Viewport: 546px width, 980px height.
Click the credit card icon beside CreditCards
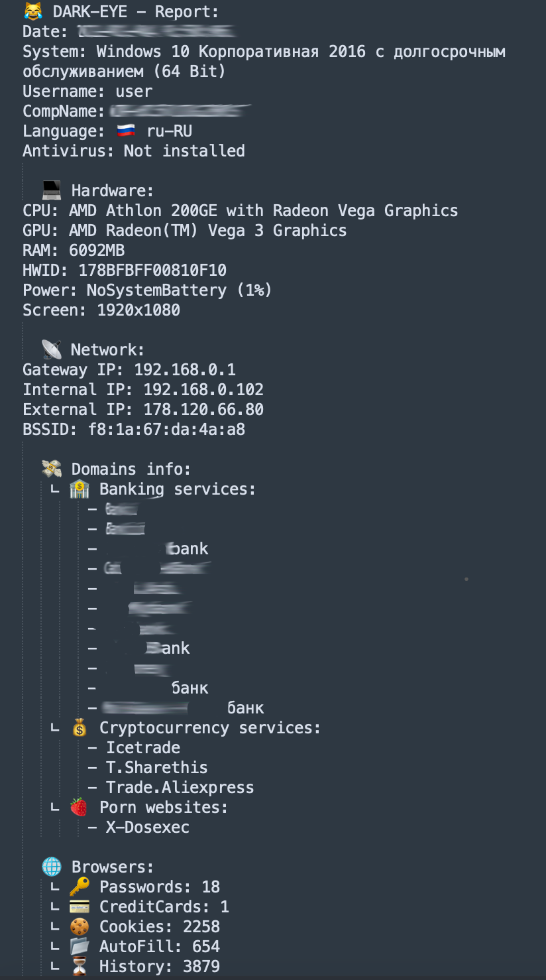(x=79, y=906)
